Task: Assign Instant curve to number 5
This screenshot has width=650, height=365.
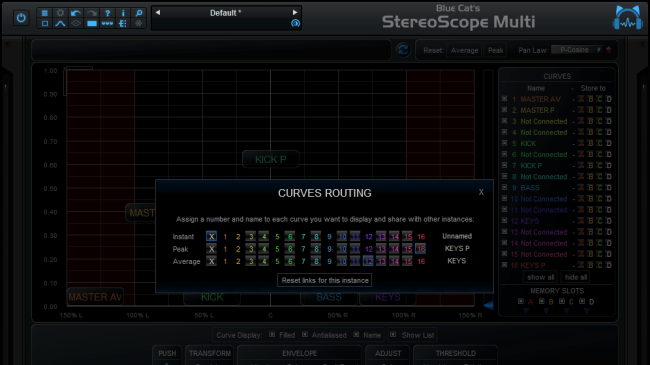Action: point(277,236)
